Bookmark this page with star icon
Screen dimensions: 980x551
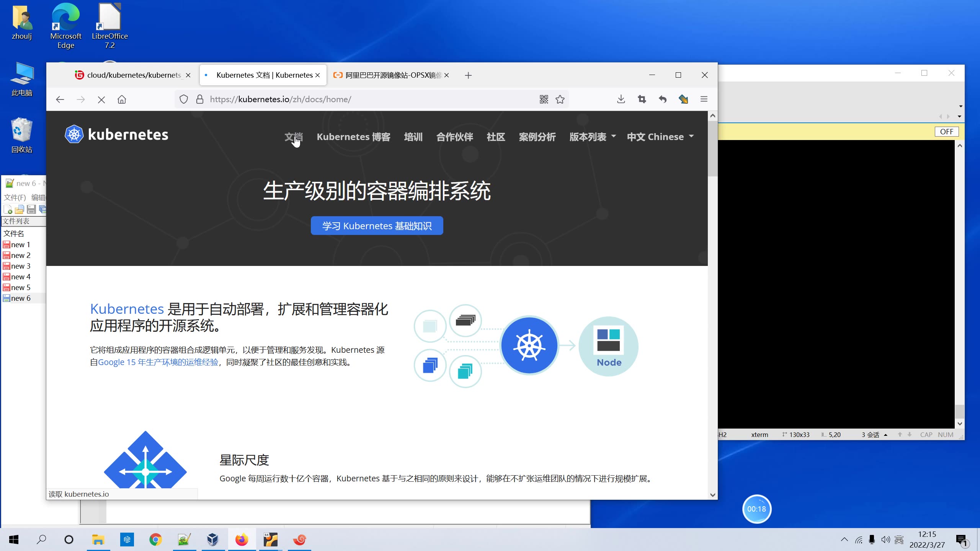(x=560, y=99)
